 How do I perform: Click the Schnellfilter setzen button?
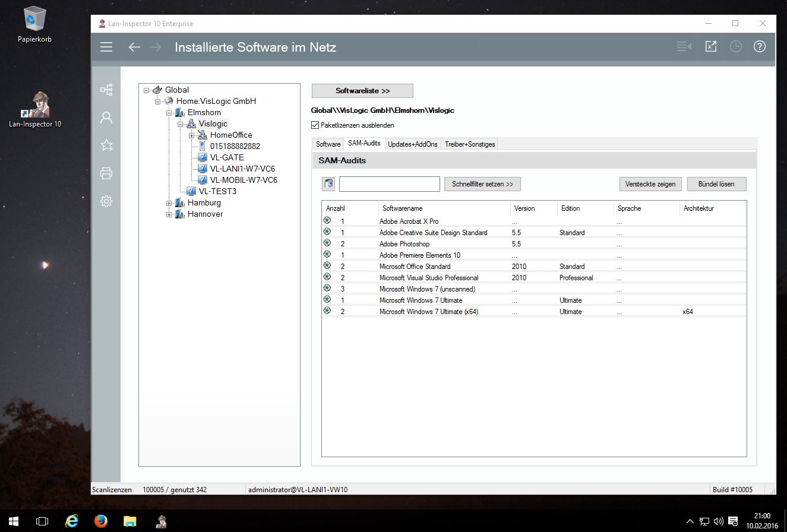(482, 184)
